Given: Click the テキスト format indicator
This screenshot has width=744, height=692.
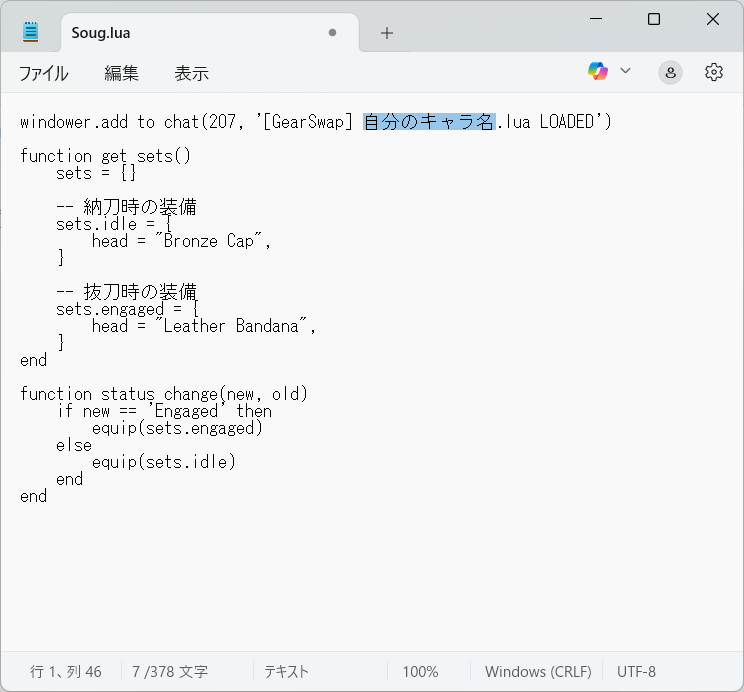Looking at the screenshot, I should tap(286, 672).
